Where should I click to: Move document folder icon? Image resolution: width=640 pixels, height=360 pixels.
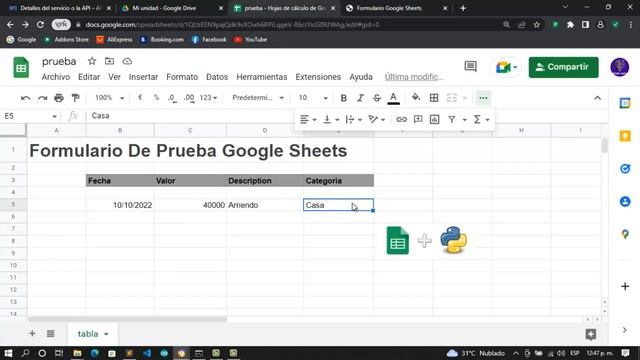pos(109,61)
